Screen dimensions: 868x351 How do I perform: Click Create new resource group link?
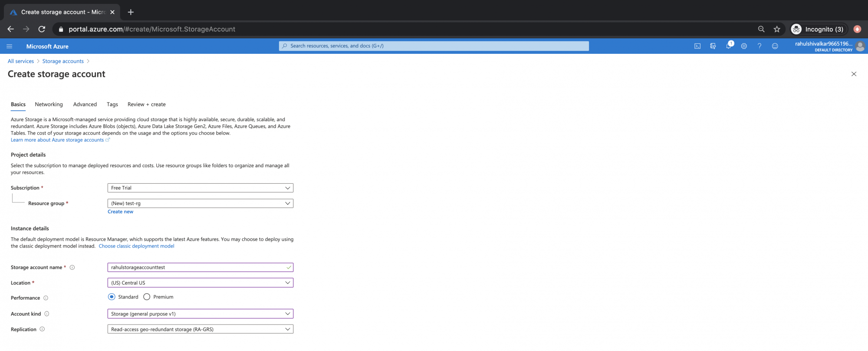pyautogui.click(x=120, y=212)
